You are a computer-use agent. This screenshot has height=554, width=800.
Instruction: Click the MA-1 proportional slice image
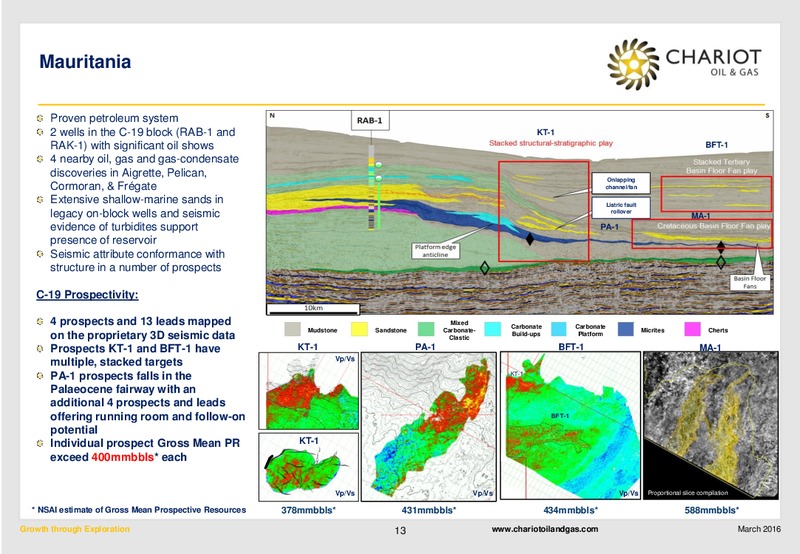click(711, 425)
